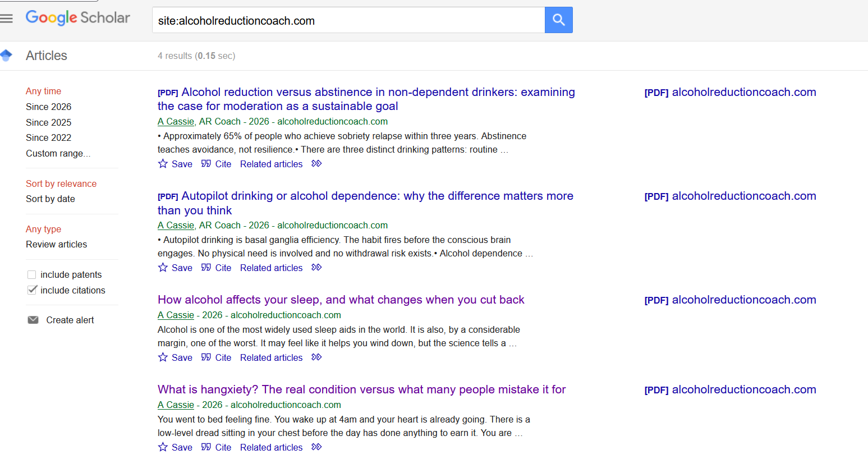The image size is (868, 468).
Task: Filter results Since 2026
Action: pos(48,107)
